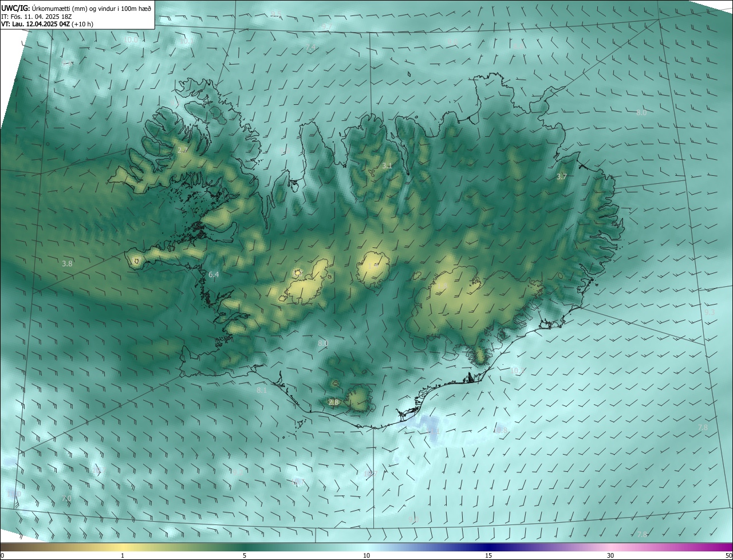The image size is (733, 560).
Task: Pick the dark navy color on the legend bar
Action: pos(488,547)
